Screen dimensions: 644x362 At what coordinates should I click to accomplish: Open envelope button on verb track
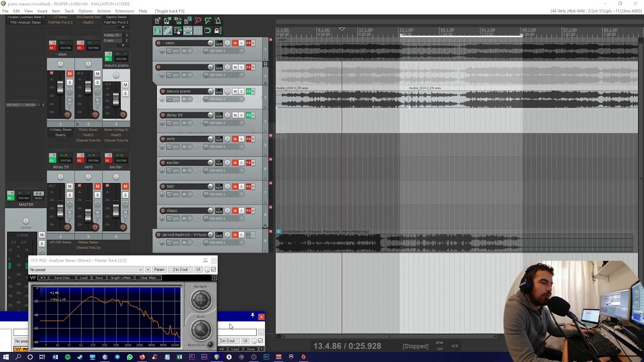click(169, 147)
